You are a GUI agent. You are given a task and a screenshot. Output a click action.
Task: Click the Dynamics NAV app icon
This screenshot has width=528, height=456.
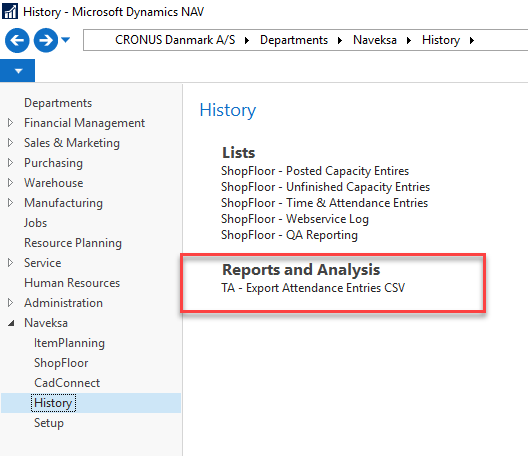point(10,11)
